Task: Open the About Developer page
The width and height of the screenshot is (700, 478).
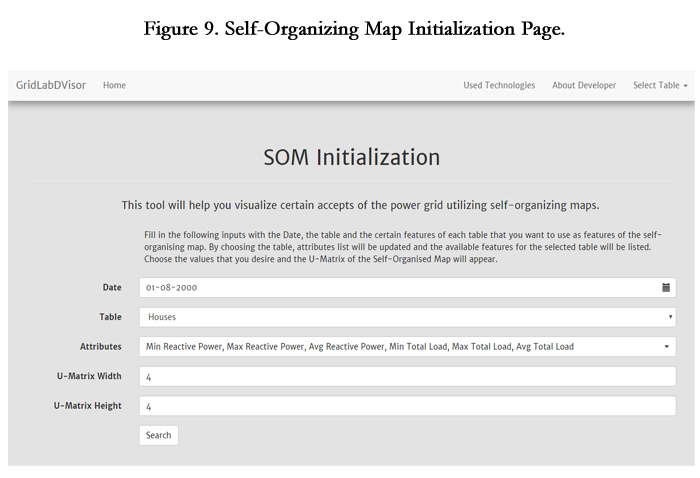Action: point(584,85)
